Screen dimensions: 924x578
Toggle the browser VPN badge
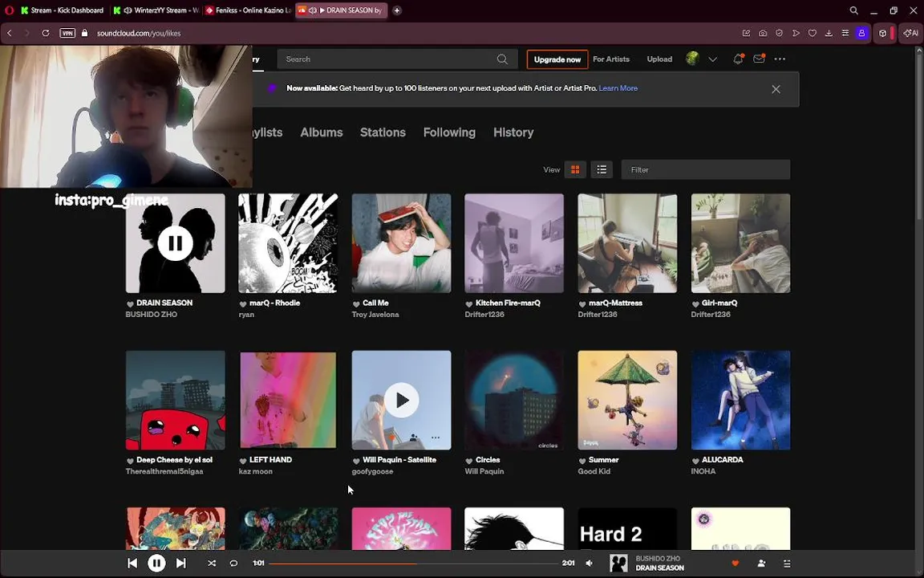(67, 33)
